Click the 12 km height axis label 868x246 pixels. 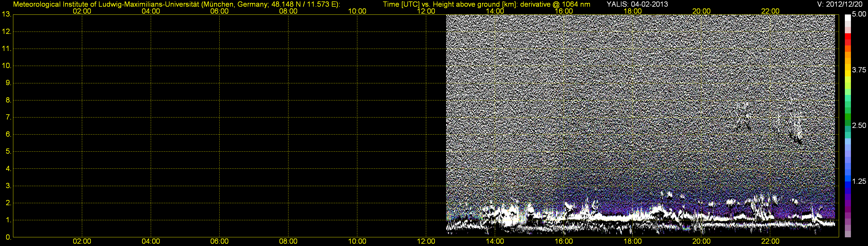click(6, 31)
